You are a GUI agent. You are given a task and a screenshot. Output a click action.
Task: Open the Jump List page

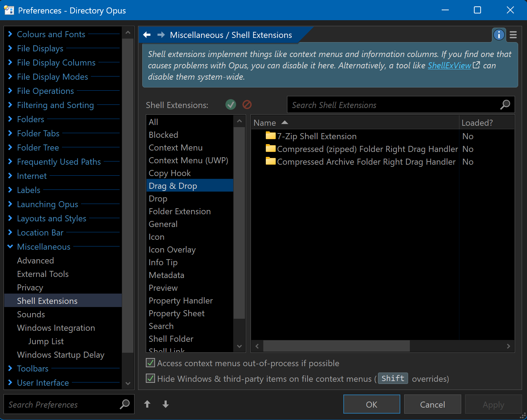coord(46,341)
